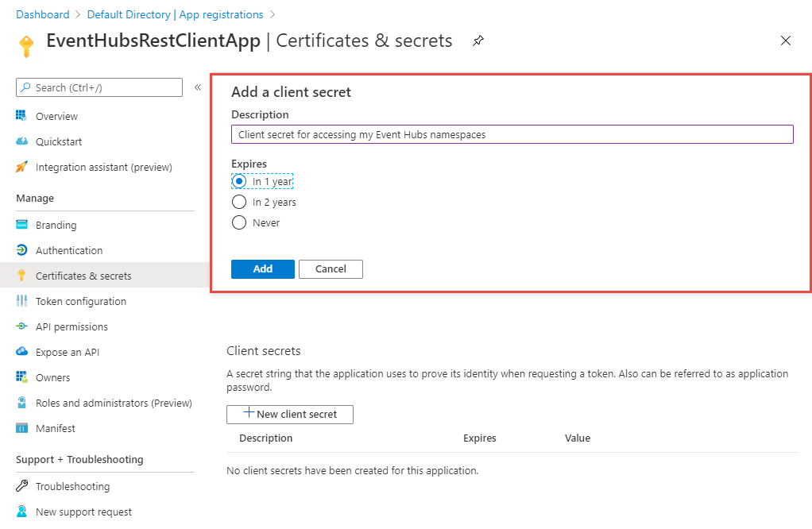
Task: Select the 'In 2 years' expiry option
Action: 239,202
